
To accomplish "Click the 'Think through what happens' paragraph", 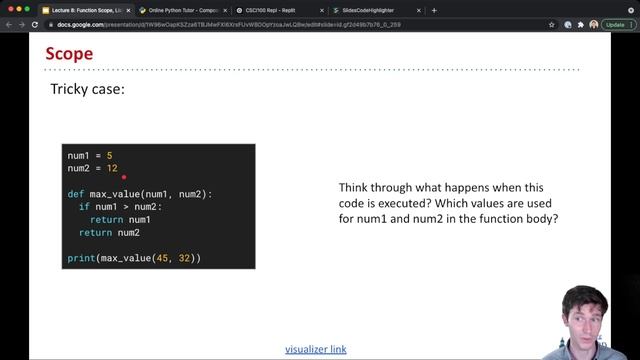I will (x=449, y=203).
